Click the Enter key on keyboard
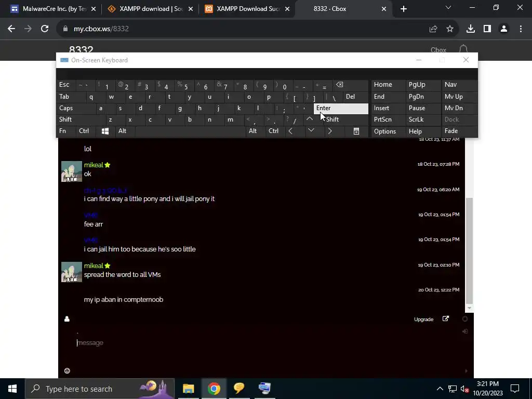Screen dimensions: 532x399 click(341, 108)
